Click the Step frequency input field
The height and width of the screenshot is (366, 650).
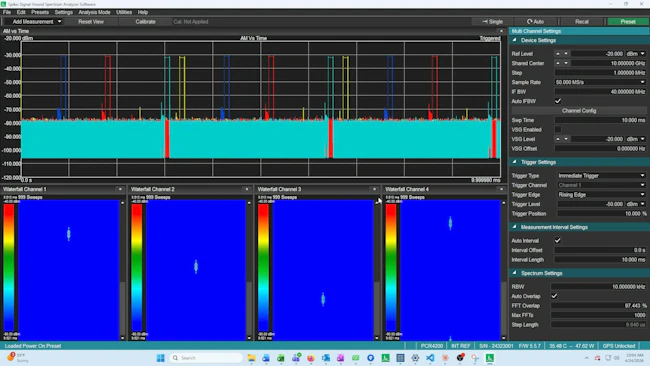pos(600,73)
